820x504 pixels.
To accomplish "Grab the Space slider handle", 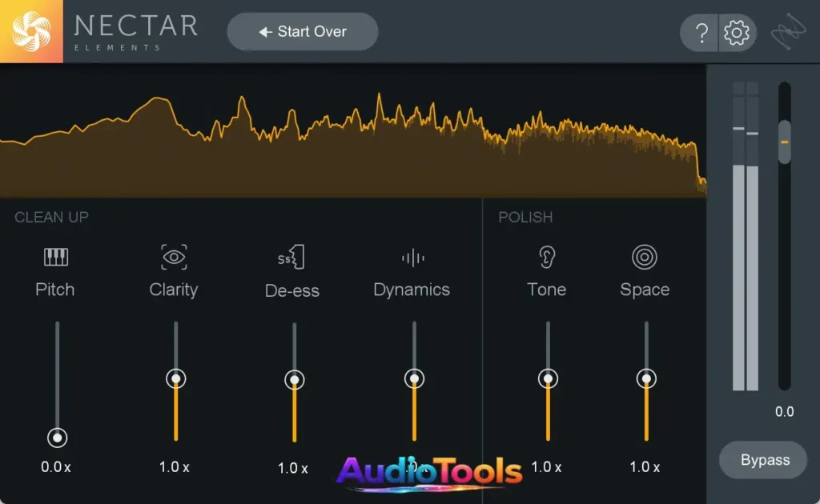I will pyautogui.click(x=645, y=377).
